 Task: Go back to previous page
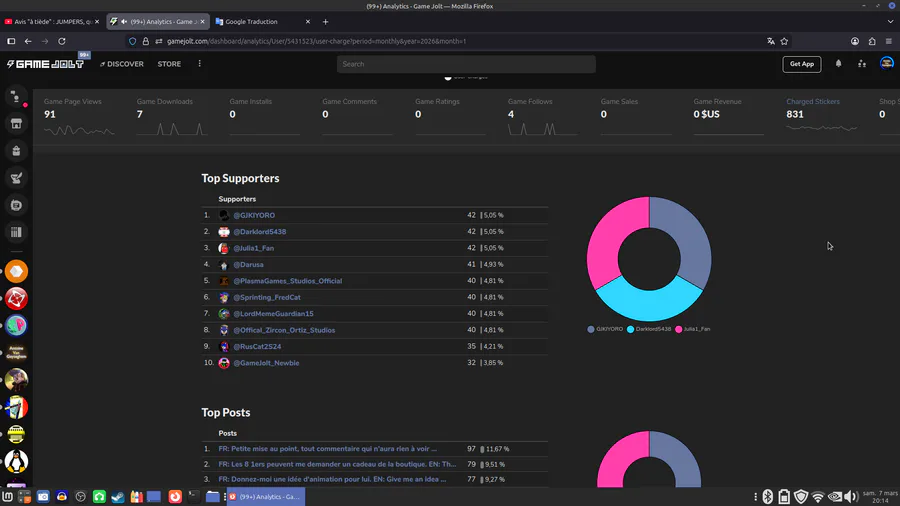pos(28,41)
